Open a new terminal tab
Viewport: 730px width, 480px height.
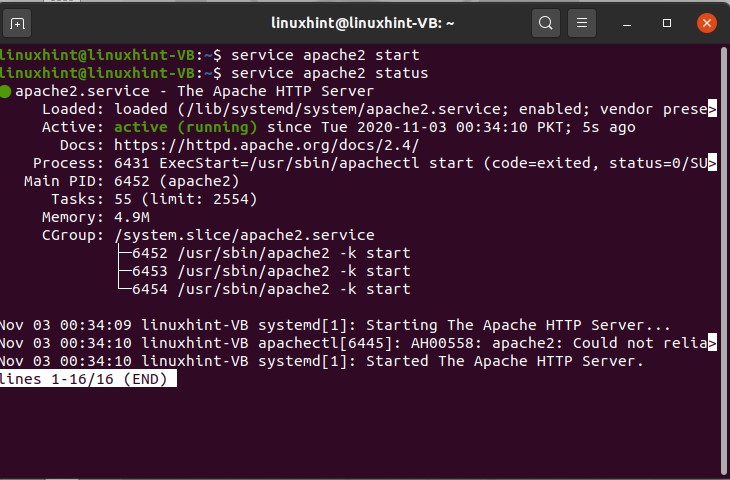(x=19, y=22)
